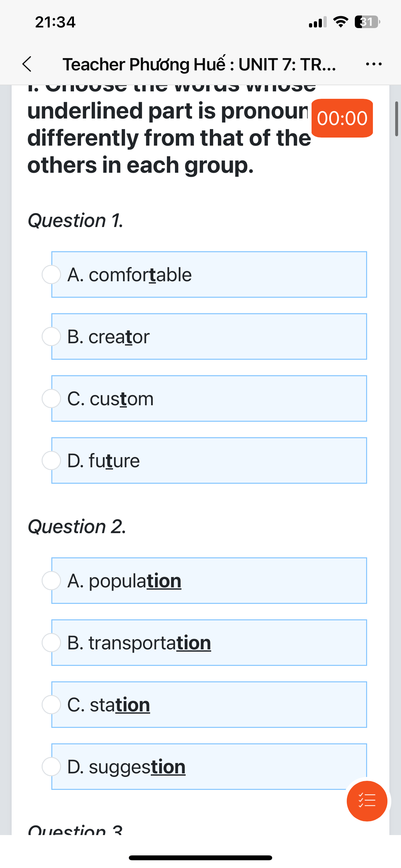
Task: Choose radio button for B. transportation
Action: [x=51, y=643]
